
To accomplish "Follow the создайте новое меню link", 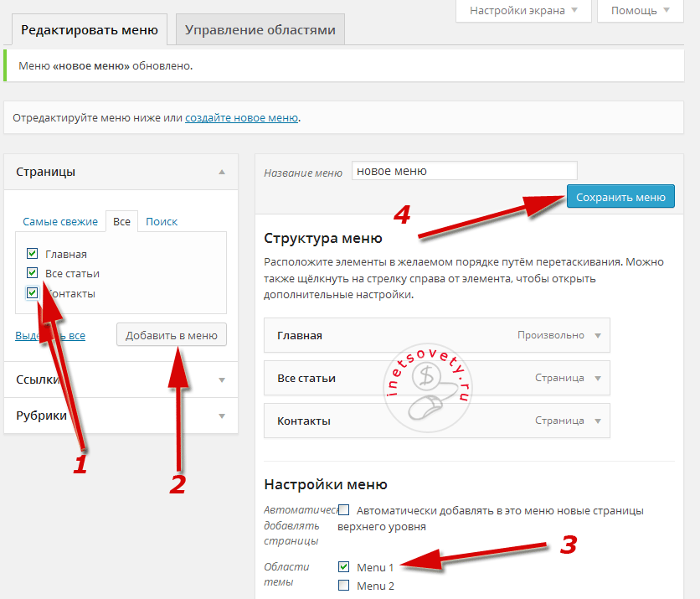I will (241, 118).
